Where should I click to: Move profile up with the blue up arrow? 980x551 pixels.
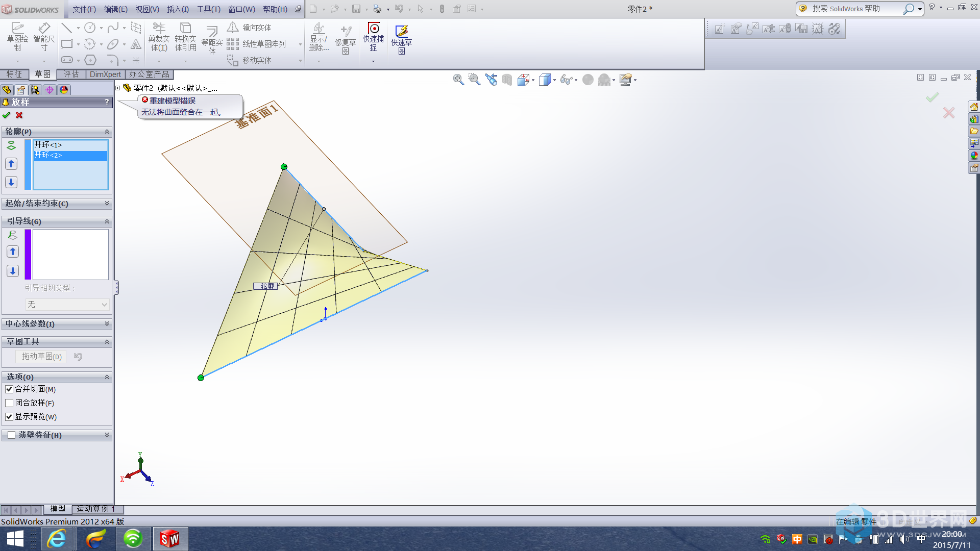pyautogui.click(x=11, y=164)
